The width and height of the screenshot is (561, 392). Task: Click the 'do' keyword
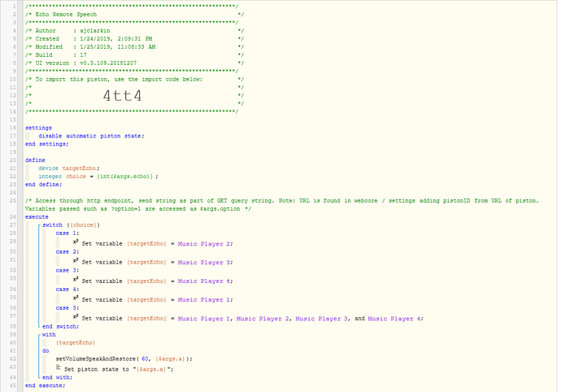46,351
